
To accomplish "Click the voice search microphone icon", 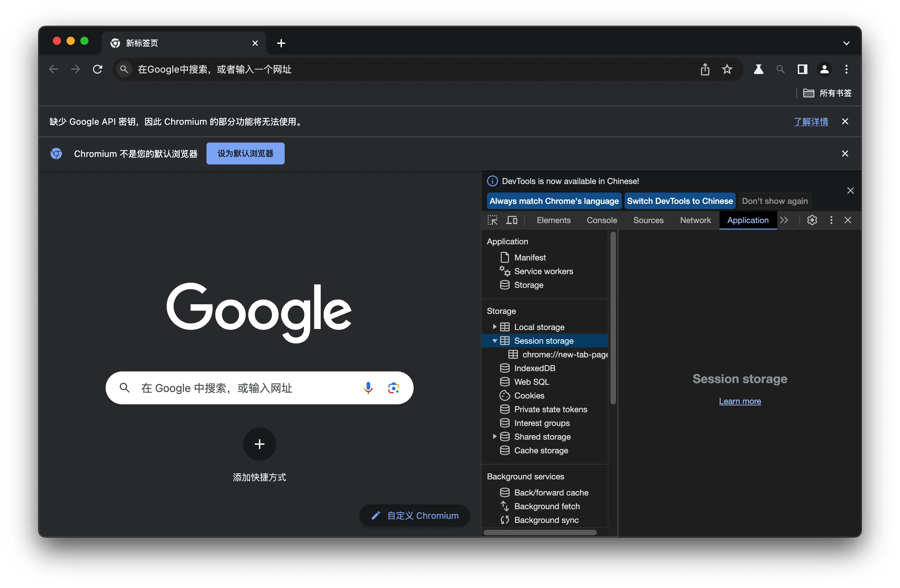I will coord(368,388).
